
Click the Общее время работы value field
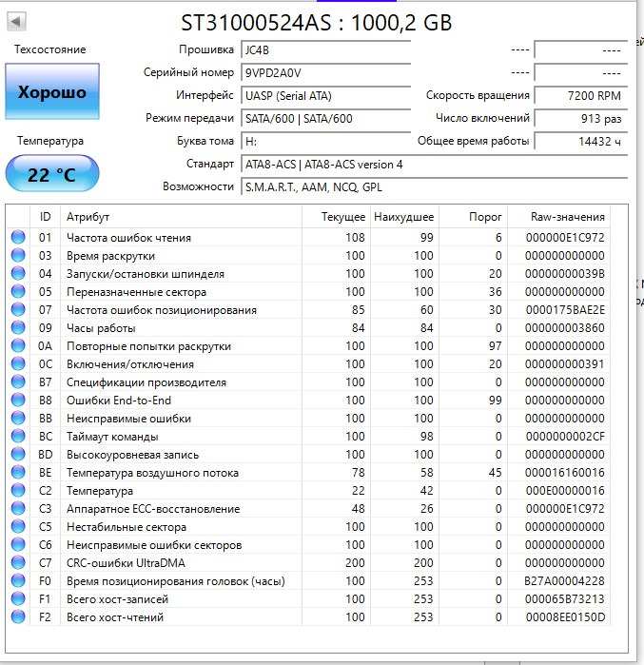coord(579,141)
